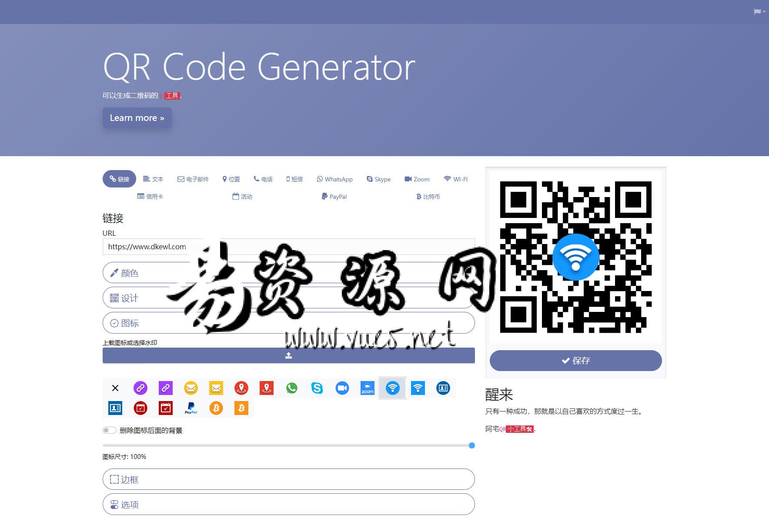This screenshot has width=769, height=532.
Task: Click the Learn more button
Action: point(137,118)
